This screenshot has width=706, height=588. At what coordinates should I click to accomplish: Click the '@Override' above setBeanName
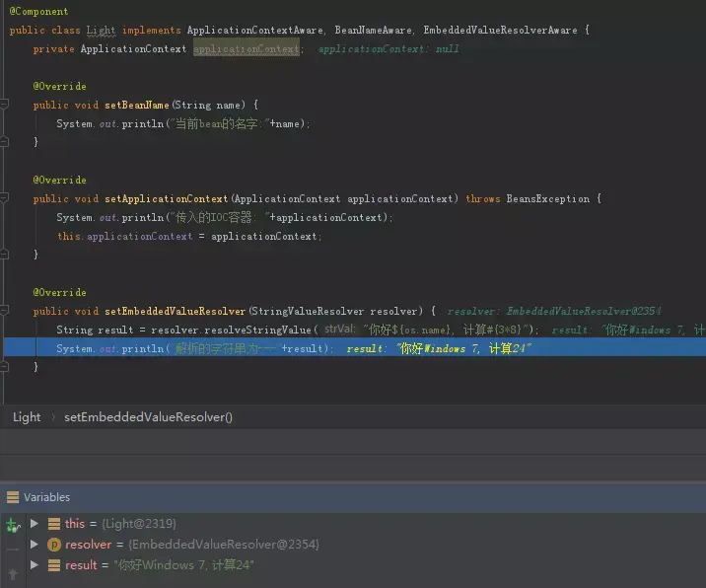[x=59, y=86]
